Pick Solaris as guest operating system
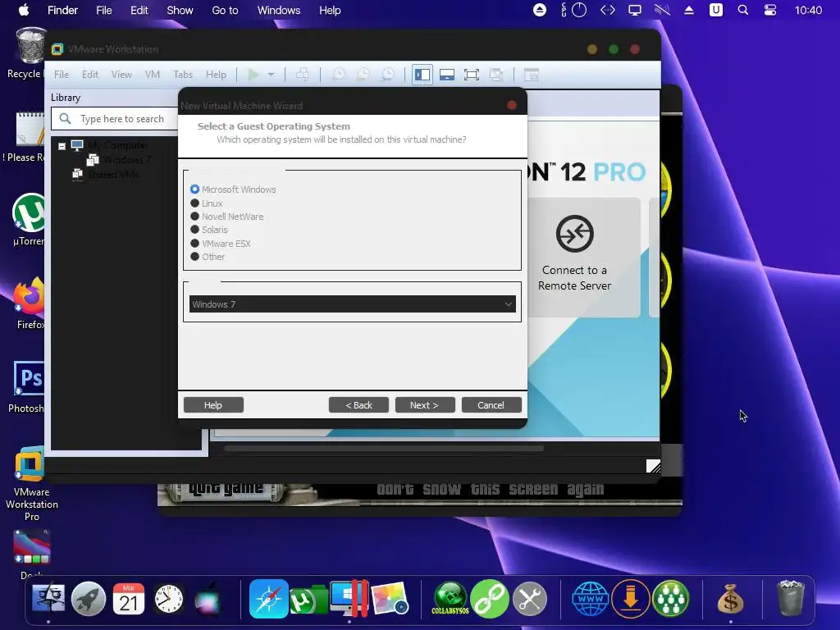 (x=209, y=230)
